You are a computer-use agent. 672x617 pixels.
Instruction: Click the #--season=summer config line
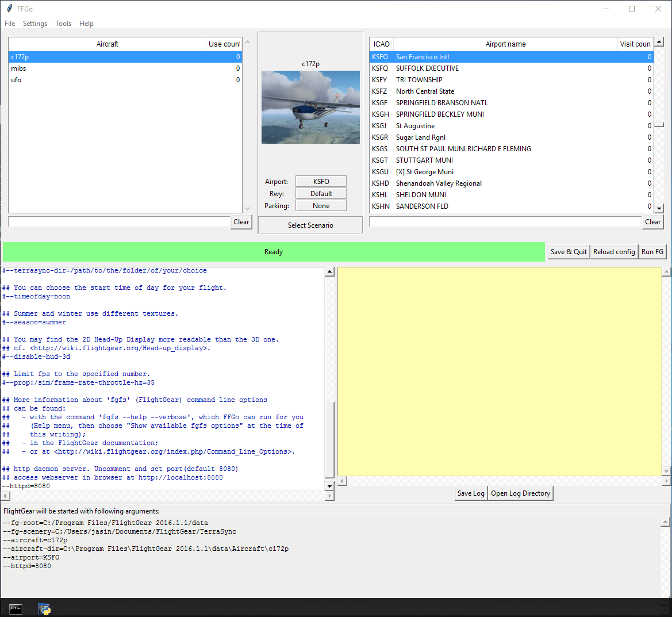click(34, 323)
